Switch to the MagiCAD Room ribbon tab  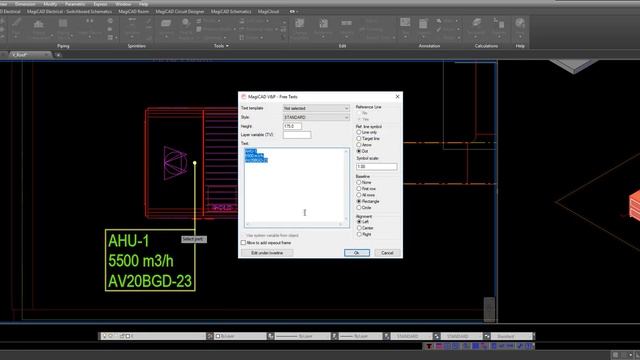tap(133, 11)
